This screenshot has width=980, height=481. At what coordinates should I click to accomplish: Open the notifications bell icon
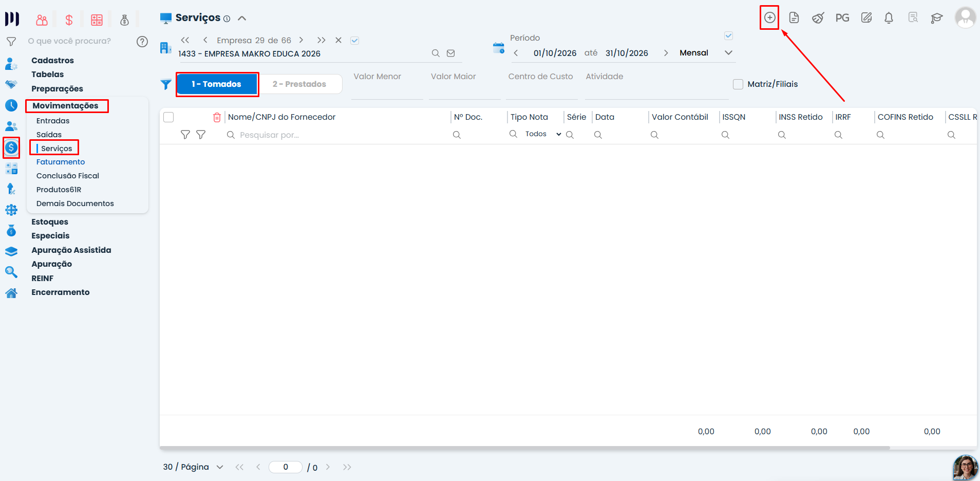[x=889, y=17]
